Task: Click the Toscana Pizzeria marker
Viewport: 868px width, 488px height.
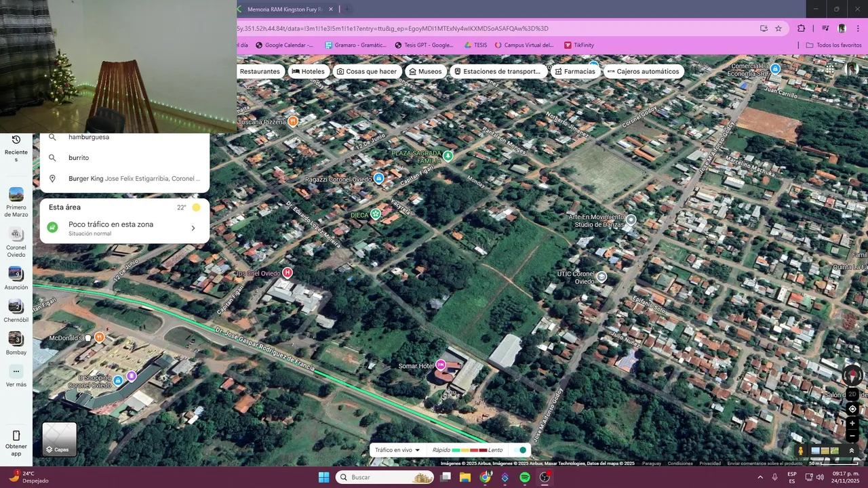Action: pos(293,121)
